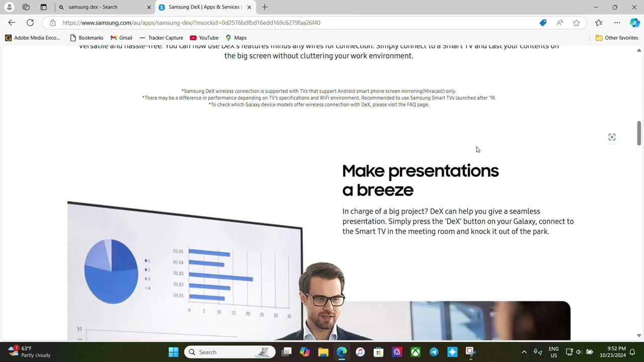Open Settings and more ellipsis menu
The image size is (644, 362).
coord(617,23)
